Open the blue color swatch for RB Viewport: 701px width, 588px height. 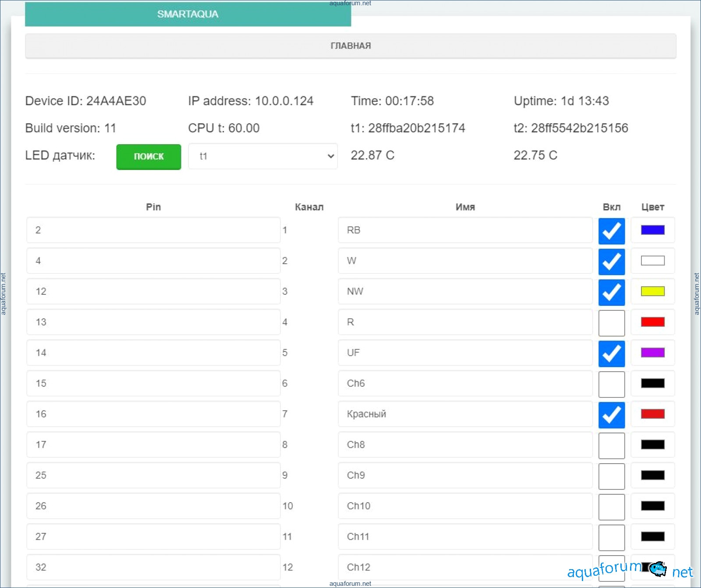(x=652, y=230)
